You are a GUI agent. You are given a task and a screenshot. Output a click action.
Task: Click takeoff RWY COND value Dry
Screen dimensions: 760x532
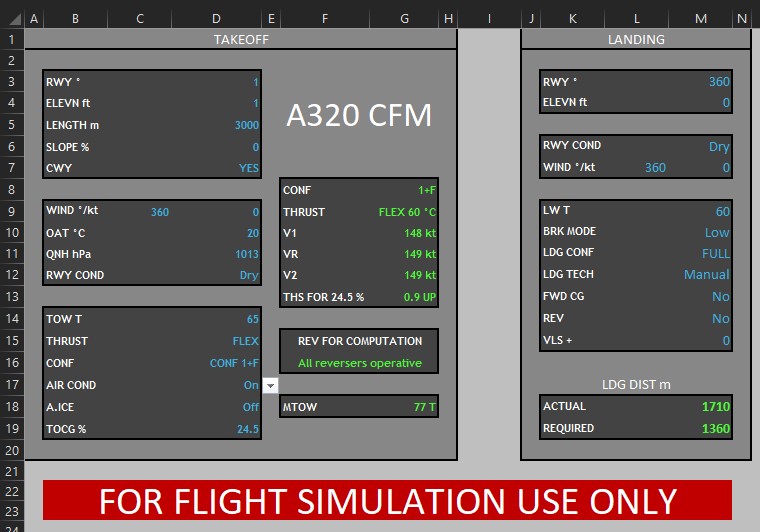click(249, 275)
